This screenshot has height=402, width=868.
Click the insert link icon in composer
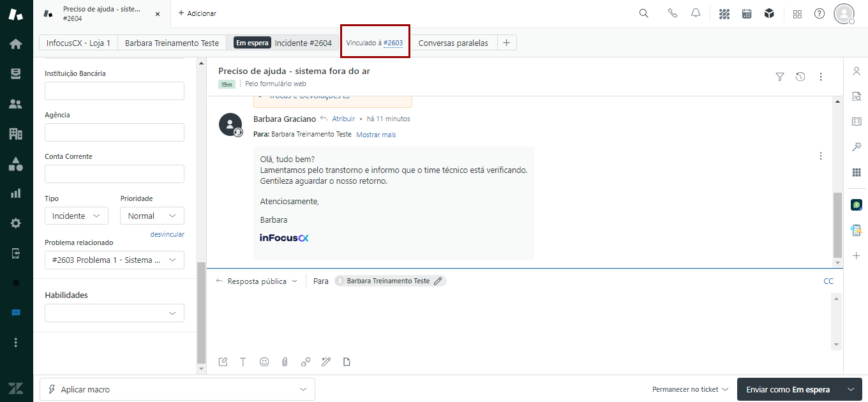pos(305,362)
